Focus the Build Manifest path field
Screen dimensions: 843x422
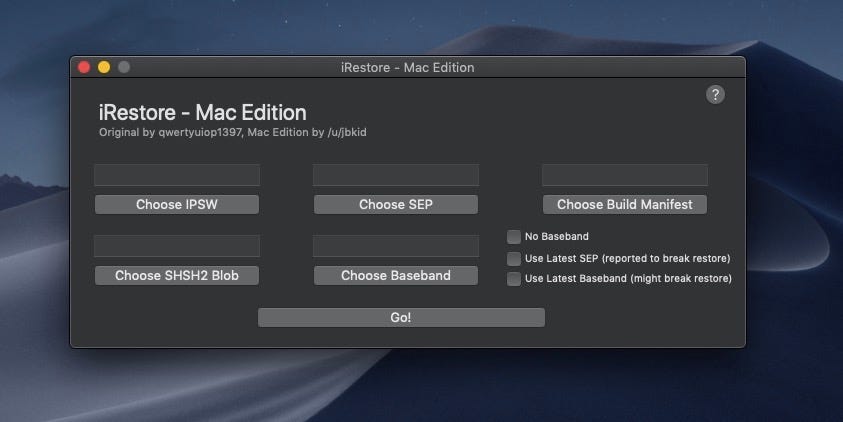(x=625, y=175)
